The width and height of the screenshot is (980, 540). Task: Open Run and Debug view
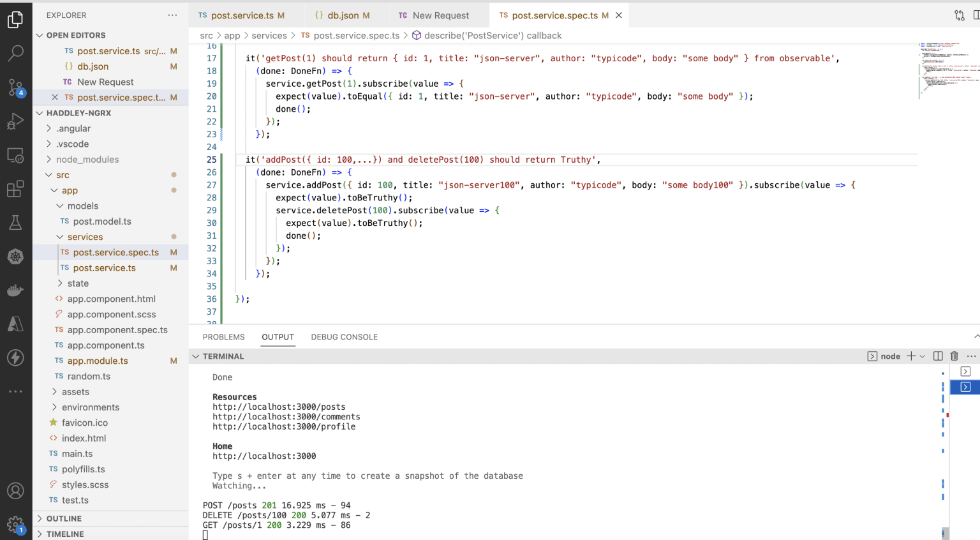coord(15,121)
